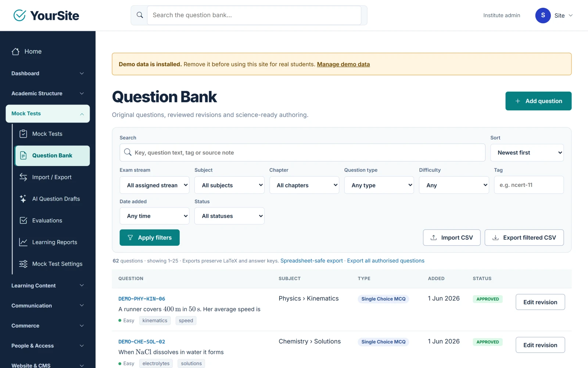The image size is (588, 368).
Task: Open the Subject dropdown showing All subjects
Action: point(229,185)
